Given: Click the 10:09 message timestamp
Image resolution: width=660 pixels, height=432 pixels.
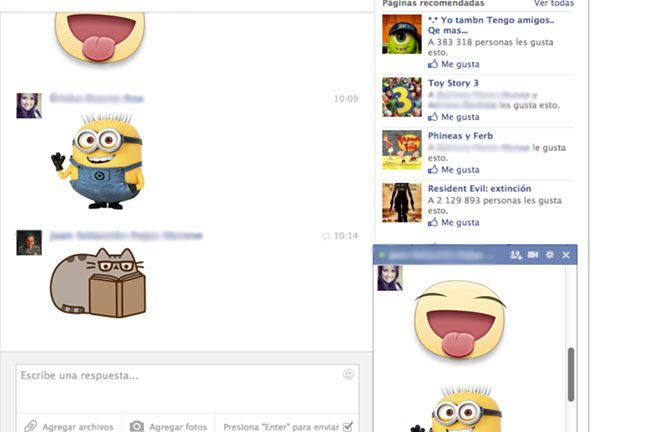Looking at the screenshot, I should [346, 99].
